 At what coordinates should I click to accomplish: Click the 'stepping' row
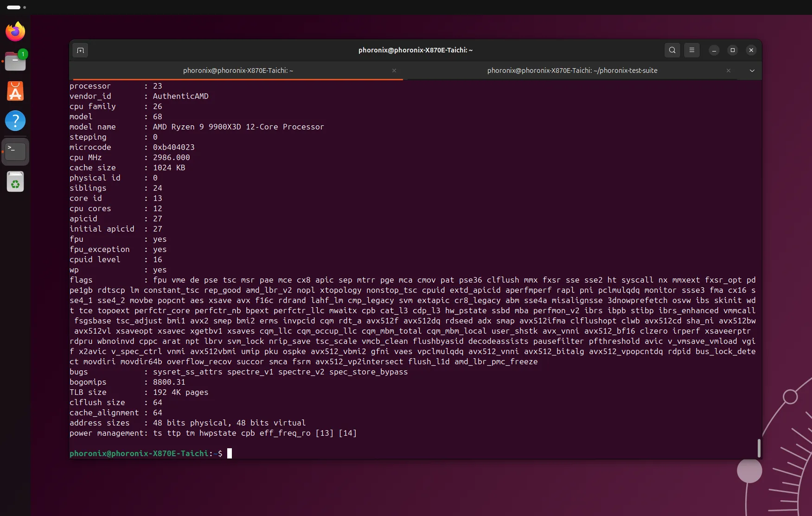[x=114, y=137]
